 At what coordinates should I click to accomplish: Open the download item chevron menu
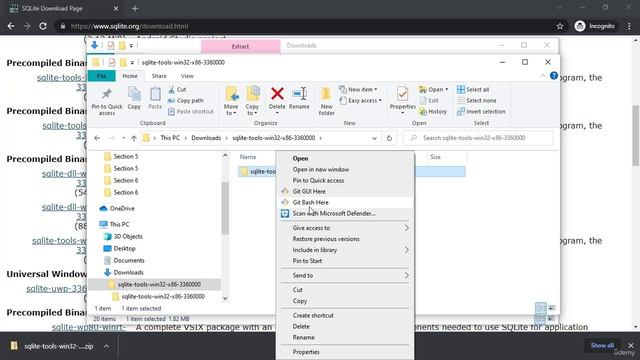pos(106,346)
